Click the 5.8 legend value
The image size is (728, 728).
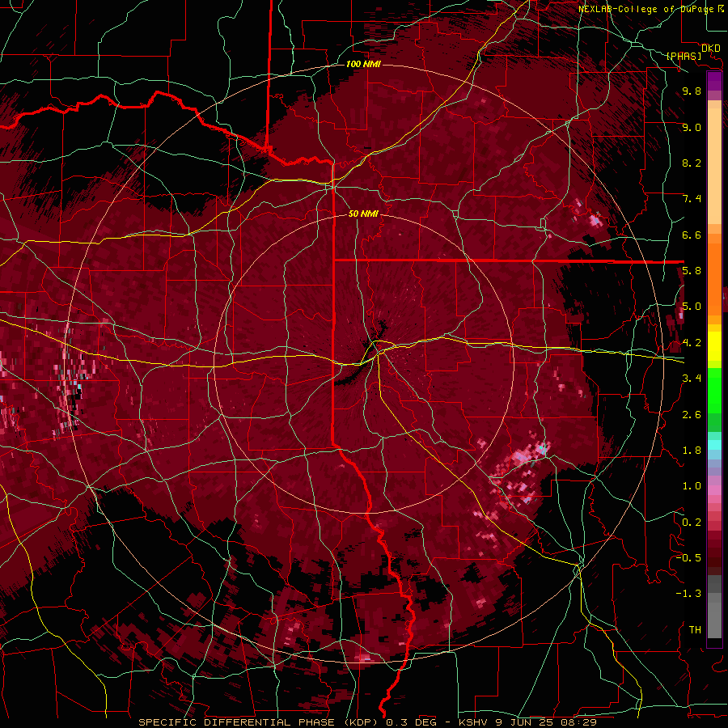(692, 271)
